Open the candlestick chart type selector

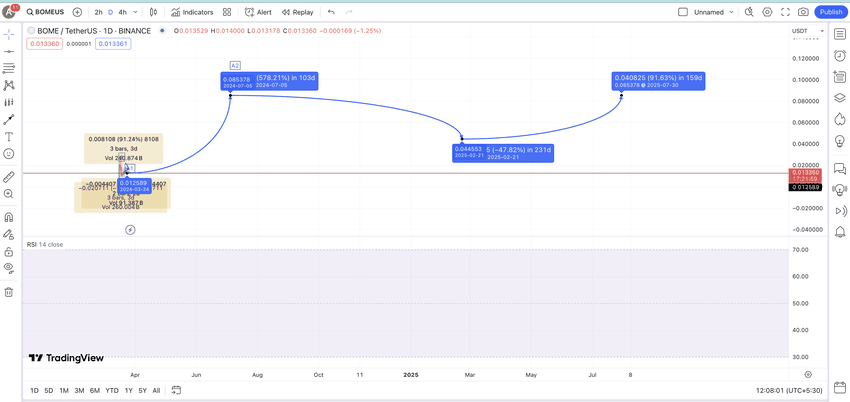click(153, 12)
